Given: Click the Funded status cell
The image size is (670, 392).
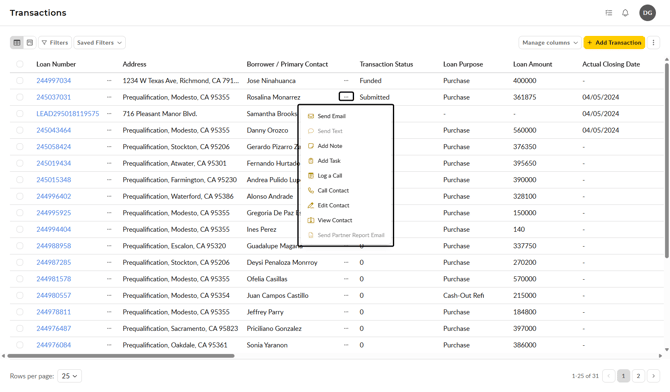Looking at the screenshot, I should (x=370, y=80).
